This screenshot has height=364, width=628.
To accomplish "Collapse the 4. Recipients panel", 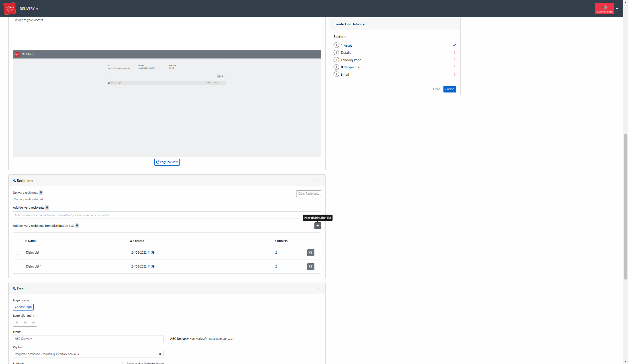I will pyautogui.click(x=318, y=180).
